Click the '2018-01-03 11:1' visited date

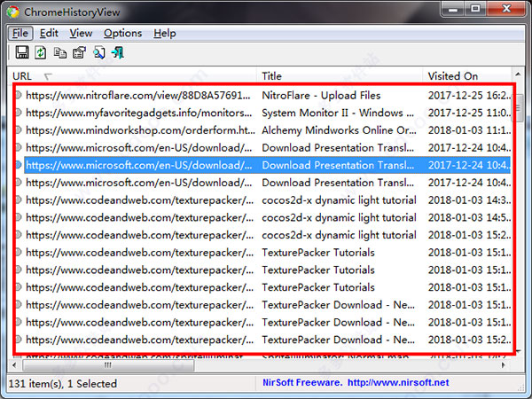point(469,130)
